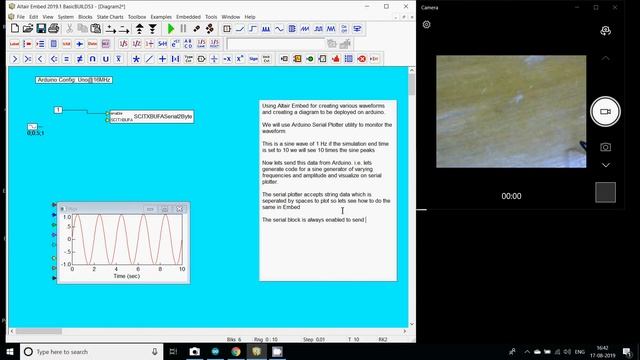Image resolution: width=640 pixels, height=360 pixels.
Task: Expand Camera mode list down chevron
Action: [x=605, y=165]
